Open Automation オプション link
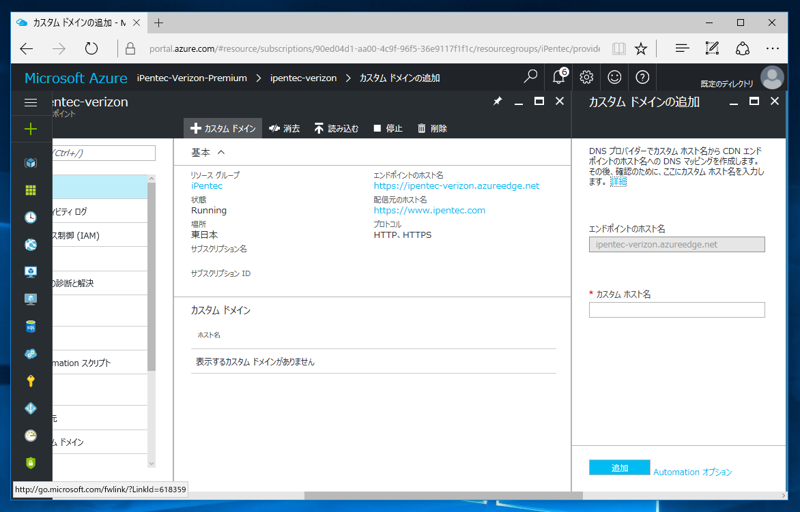This screenshot has height=512, width=800. [692, 472]
